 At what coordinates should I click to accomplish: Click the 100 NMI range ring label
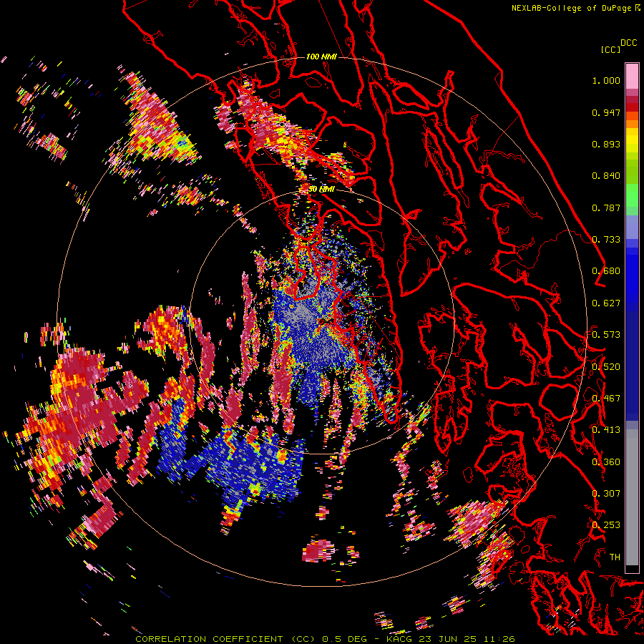[321, 57]
